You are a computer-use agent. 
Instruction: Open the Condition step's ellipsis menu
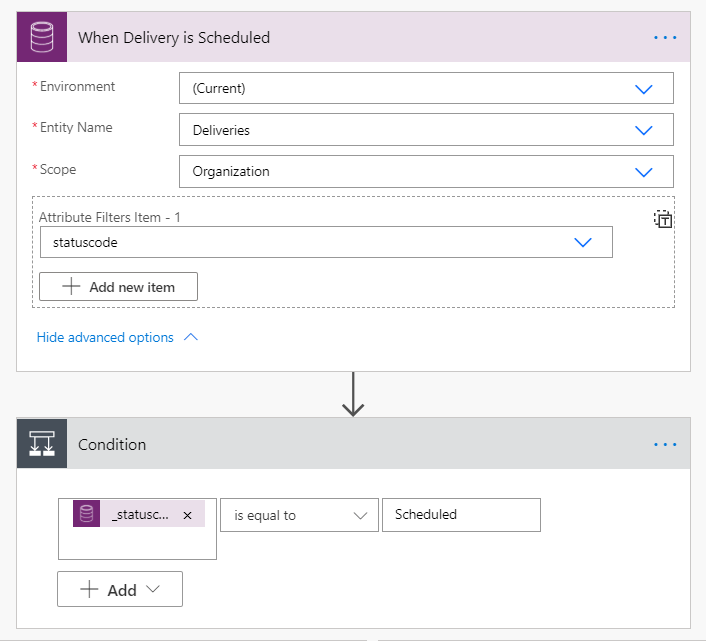665,444
